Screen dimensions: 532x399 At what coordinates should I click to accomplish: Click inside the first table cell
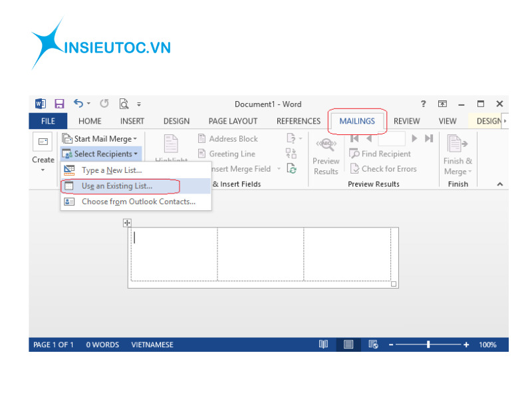[173, 253]
